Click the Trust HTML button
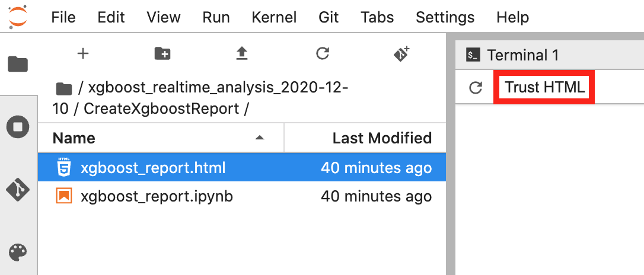The image size is (644, 275). pyautogui.click(x=544, y=88)
